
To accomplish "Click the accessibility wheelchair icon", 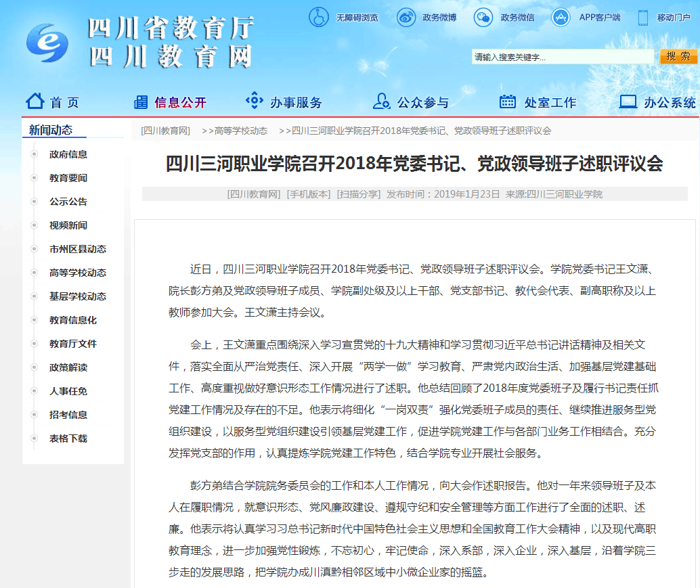I will pos(318,18).
